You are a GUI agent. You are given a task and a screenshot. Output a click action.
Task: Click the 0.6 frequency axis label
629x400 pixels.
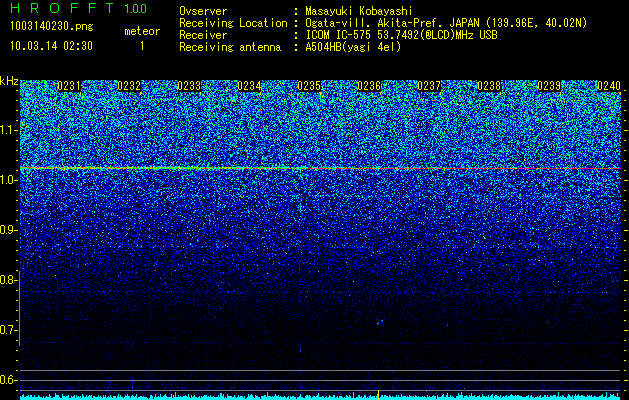8,380
